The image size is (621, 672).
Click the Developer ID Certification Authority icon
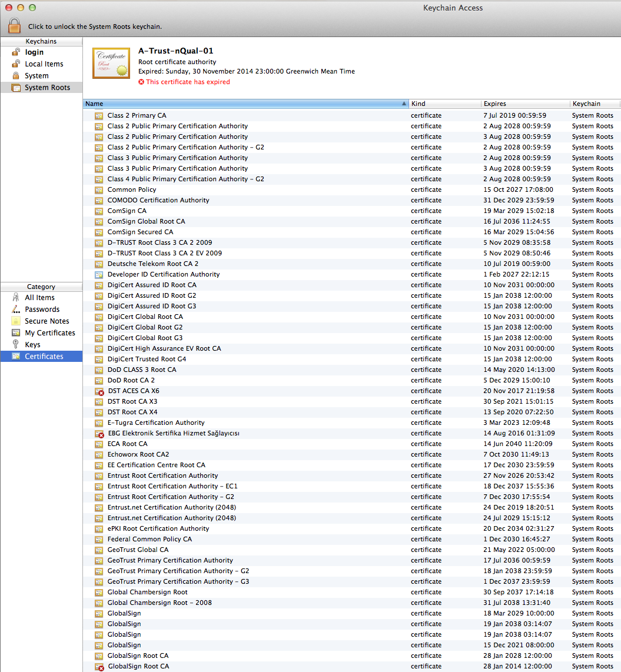click(98, 275)
